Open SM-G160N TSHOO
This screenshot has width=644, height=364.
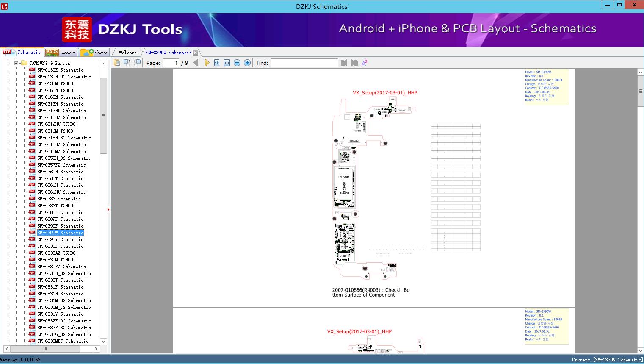coord(55,90)
